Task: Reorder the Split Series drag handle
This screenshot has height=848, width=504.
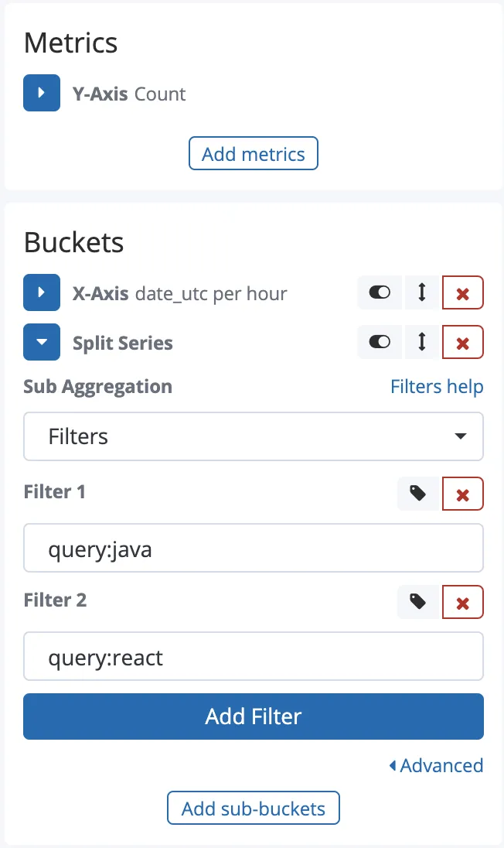Action: pos(422,343)
